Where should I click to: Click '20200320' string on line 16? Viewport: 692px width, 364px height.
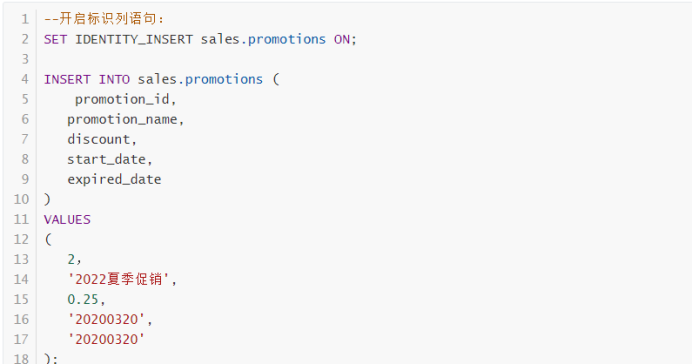pyautogui.click(x=106, y=319)
